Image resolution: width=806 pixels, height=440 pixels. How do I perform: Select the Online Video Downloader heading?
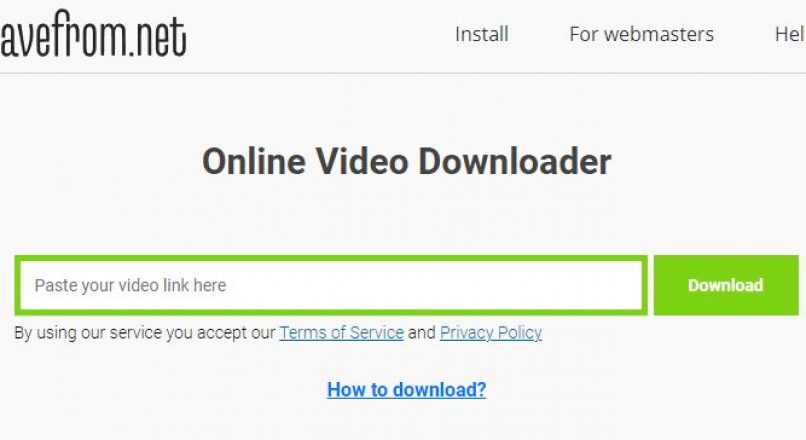(x=407, y=161)
